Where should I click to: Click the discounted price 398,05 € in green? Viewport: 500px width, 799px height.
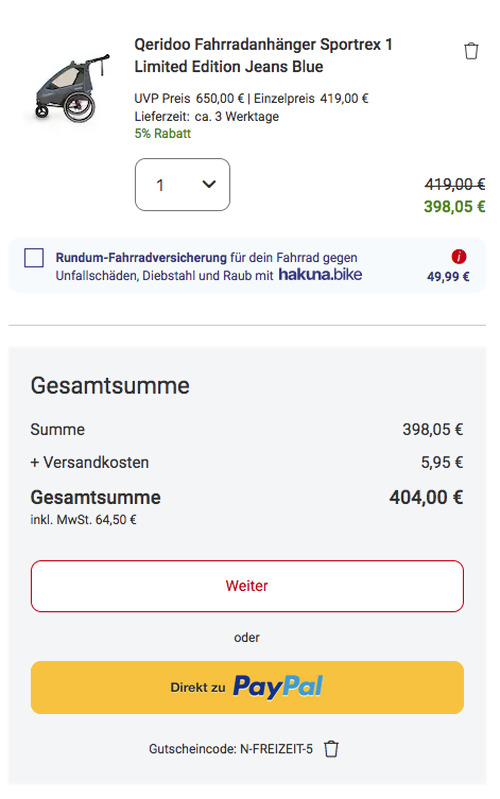click(x=455, y=206)
